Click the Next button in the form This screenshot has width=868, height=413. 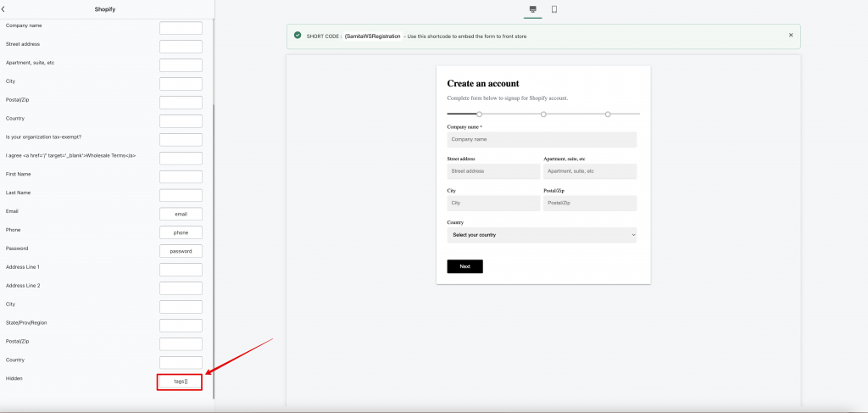[465, 266]
